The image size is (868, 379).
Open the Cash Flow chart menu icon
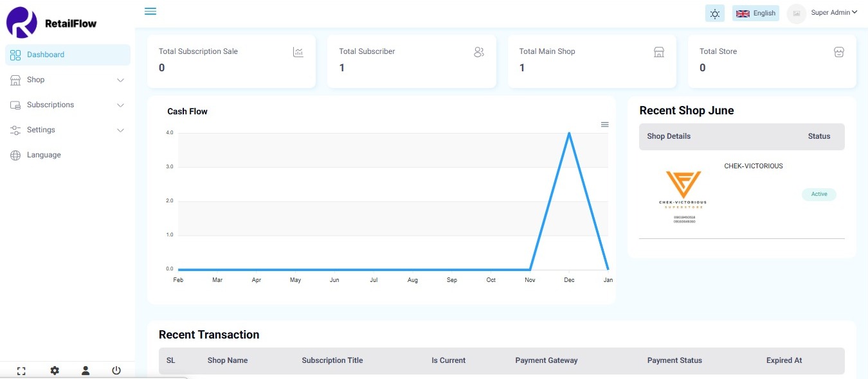click(604, 125)
